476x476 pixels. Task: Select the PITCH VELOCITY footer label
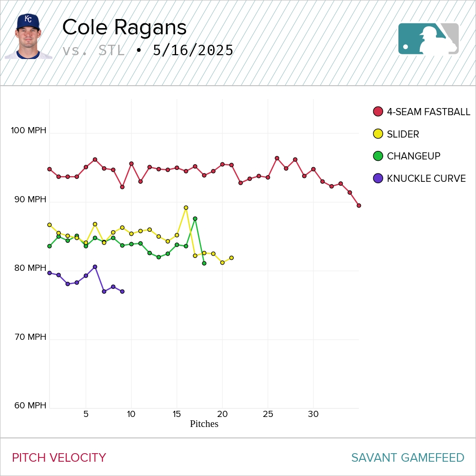coord(59,458)
